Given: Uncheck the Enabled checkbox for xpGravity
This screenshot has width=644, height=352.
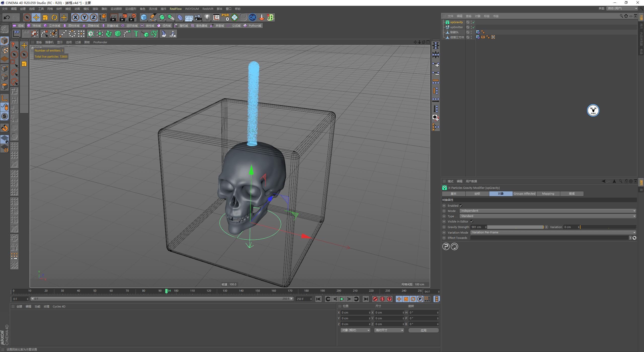Looking at the screenshot, I should click(x=461, y=205).
